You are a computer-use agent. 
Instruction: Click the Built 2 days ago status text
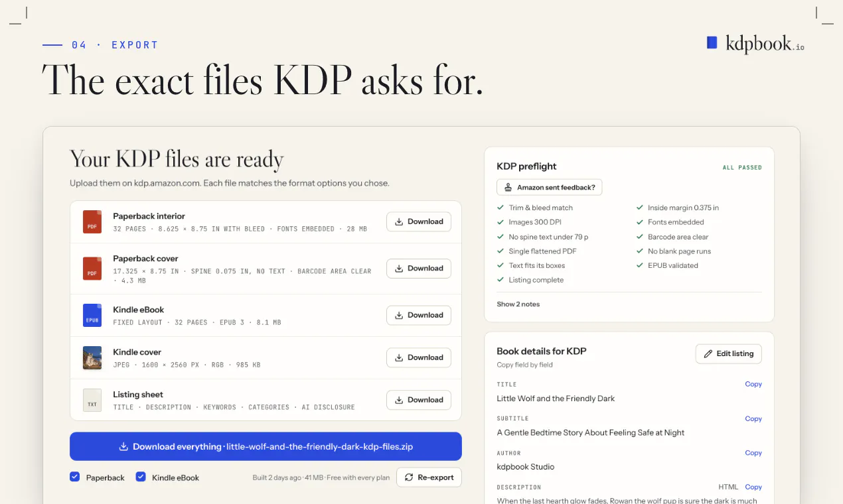coord(277,477)
